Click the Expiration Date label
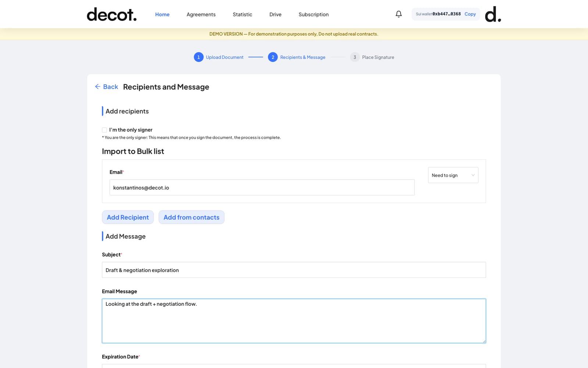Viewport: 588px width, 368px height. (x=120, y=357)
